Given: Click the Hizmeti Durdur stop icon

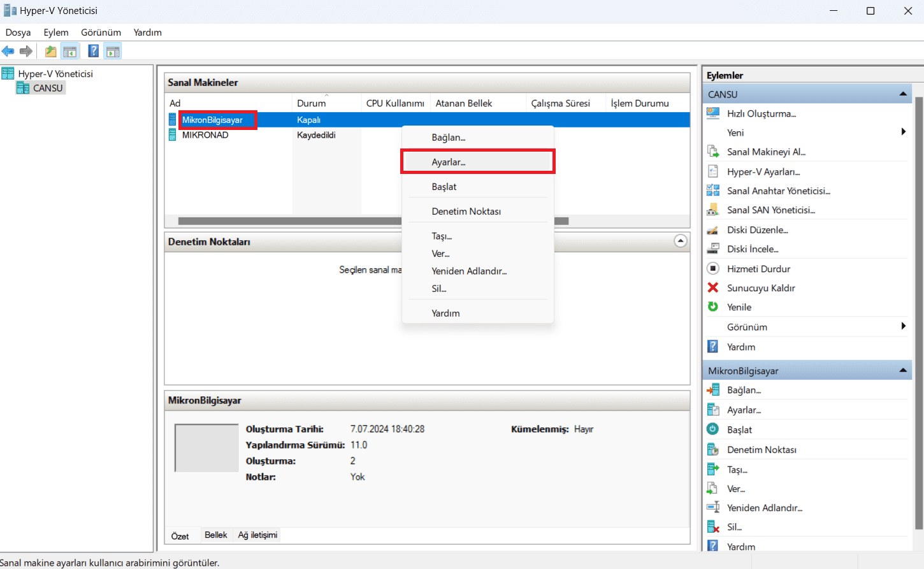Looking at the screenshot, I should click(x=713, y=268).
